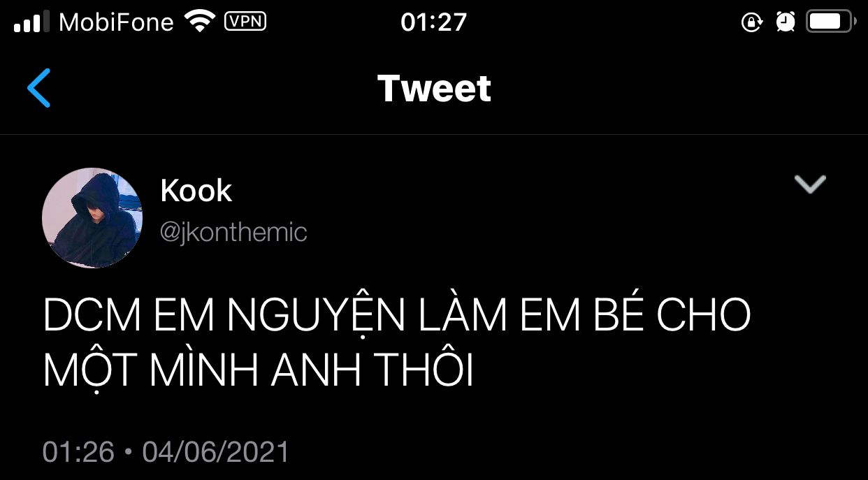Tap the blue back arrow

[39, 88]
